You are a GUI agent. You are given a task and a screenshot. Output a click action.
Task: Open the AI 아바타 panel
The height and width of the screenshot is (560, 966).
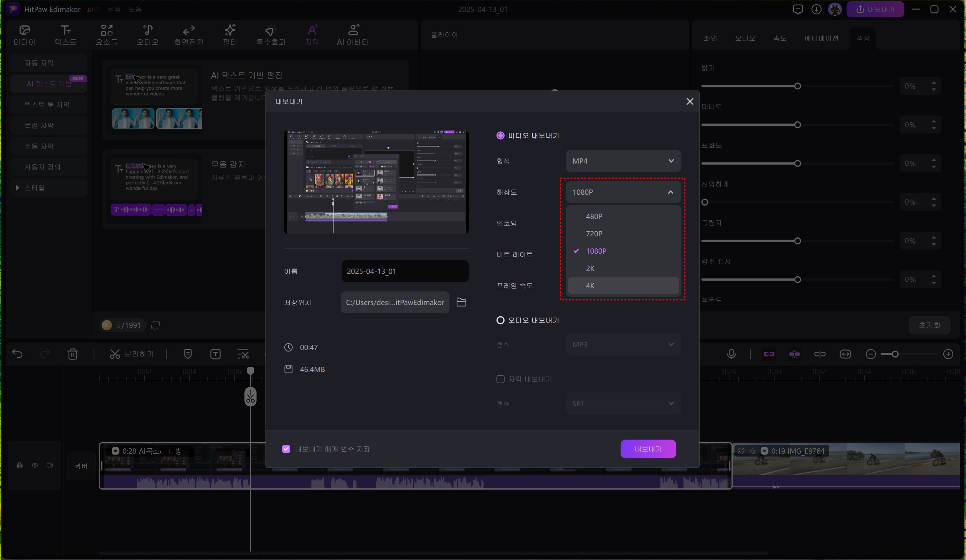pyautogui.click(x=352, y=35)
